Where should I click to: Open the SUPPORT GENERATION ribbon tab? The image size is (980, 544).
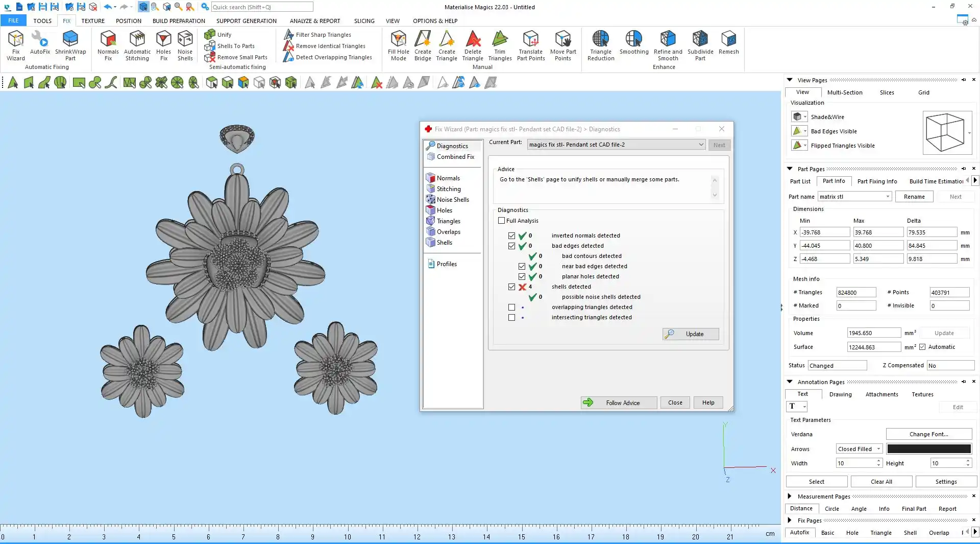pos(246,21)
